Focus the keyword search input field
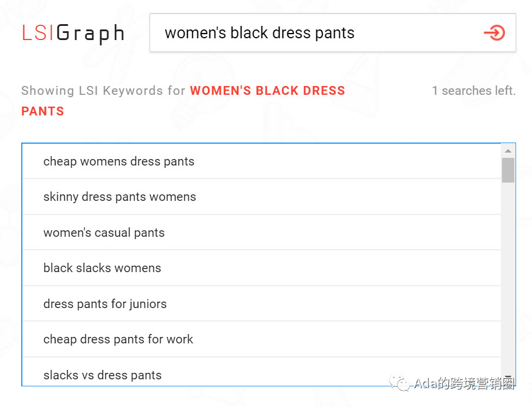 click(318, 33)
